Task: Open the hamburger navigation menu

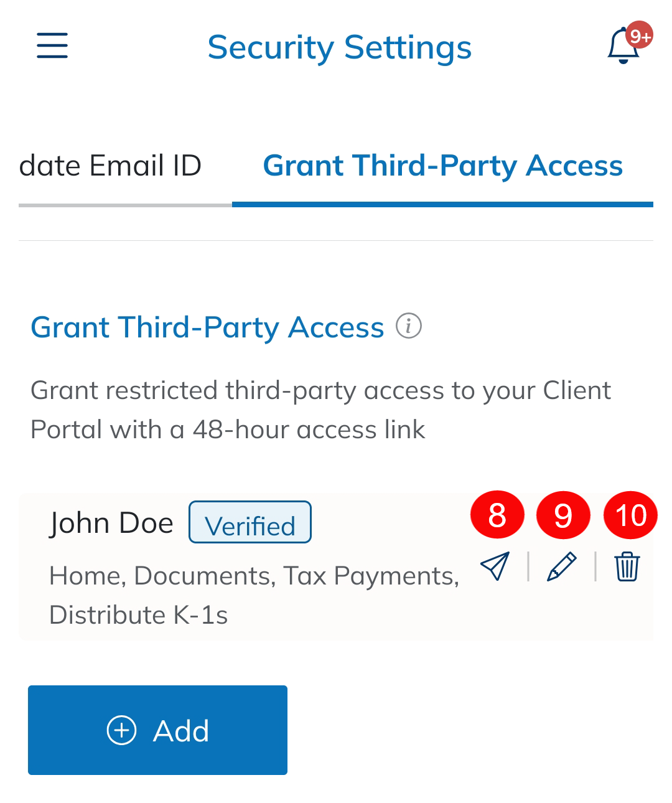Action: pos(52,46)
